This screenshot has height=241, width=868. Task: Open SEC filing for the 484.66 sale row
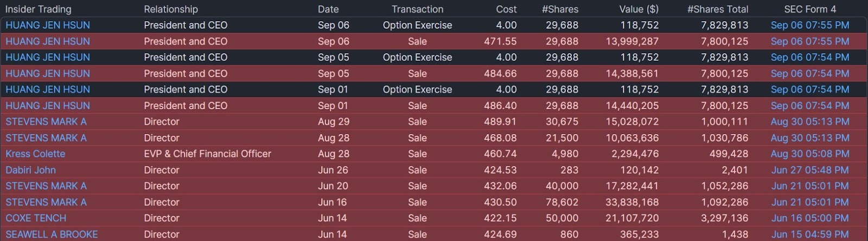pos(809,73)
